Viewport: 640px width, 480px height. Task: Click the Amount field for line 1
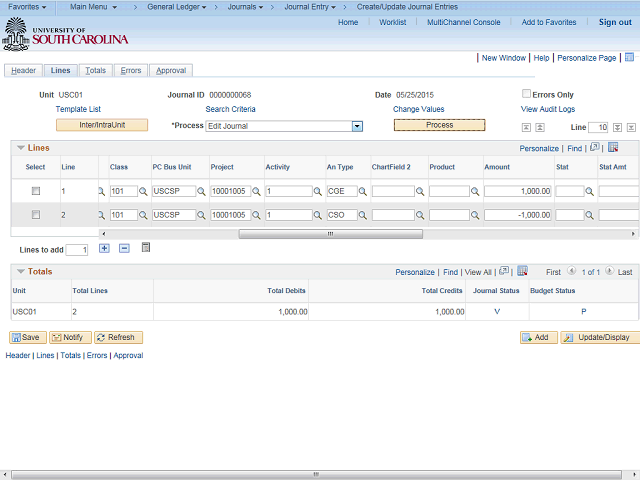tap(518, 191)
